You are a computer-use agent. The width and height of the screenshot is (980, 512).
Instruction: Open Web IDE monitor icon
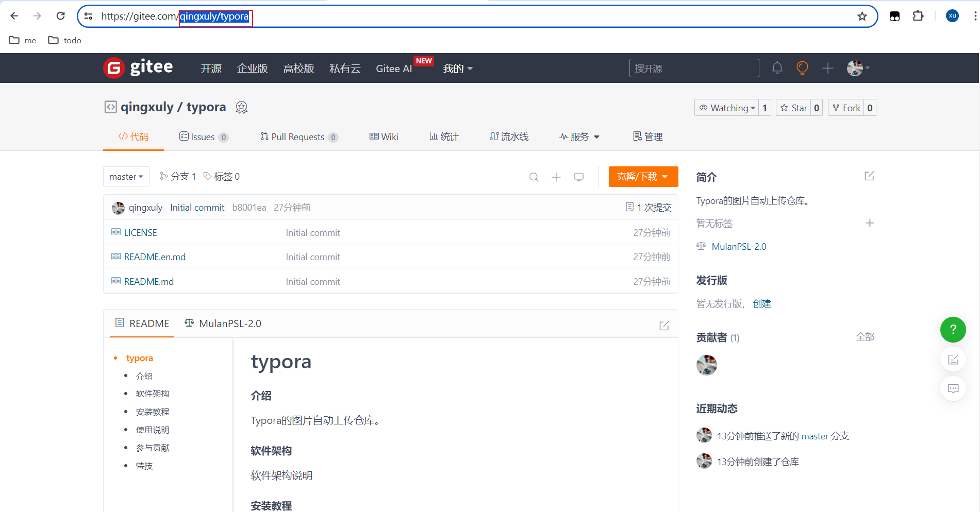(x=579, y=177)
